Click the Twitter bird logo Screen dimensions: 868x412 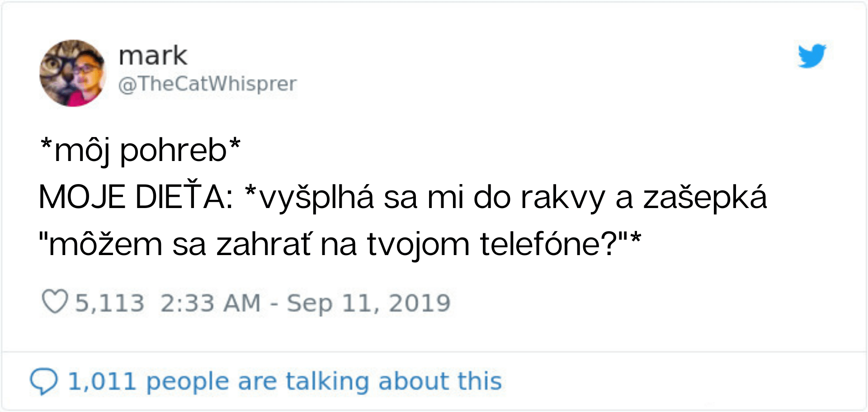coord(812,56)
